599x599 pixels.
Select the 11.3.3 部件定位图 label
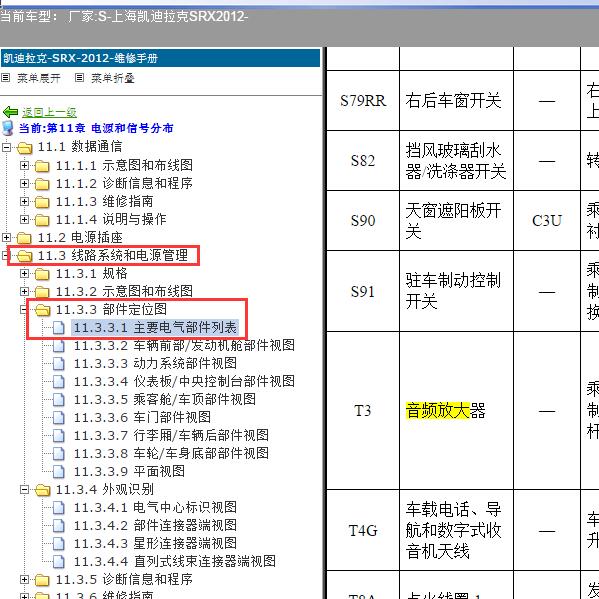tap(111, 310)
